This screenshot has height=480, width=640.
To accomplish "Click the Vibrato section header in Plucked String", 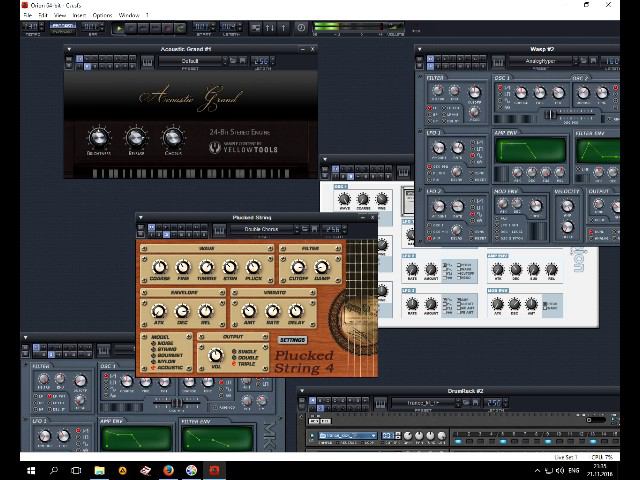I will (x=273, y=292).
